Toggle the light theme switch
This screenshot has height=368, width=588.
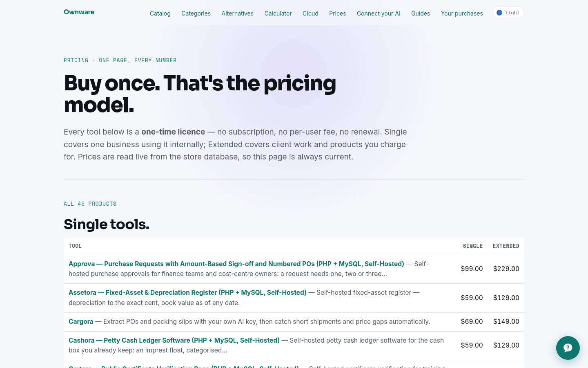(508, 13)
